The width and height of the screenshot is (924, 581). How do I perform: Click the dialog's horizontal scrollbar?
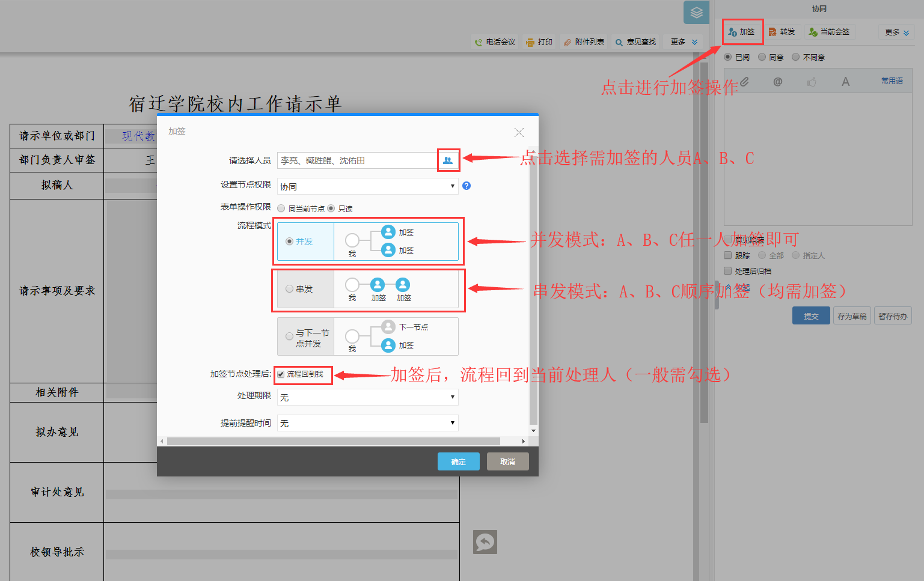coord(333,442)
